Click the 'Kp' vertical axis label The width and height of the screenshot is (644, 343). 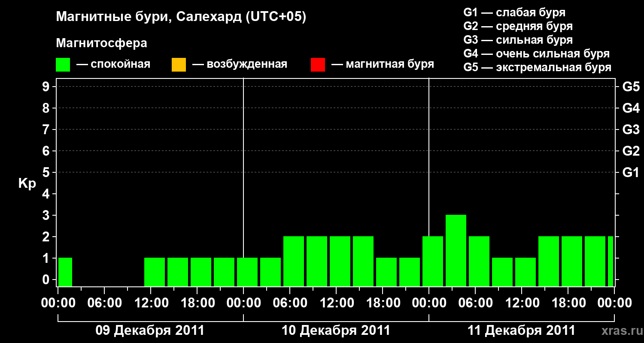(x=27, y=184)
